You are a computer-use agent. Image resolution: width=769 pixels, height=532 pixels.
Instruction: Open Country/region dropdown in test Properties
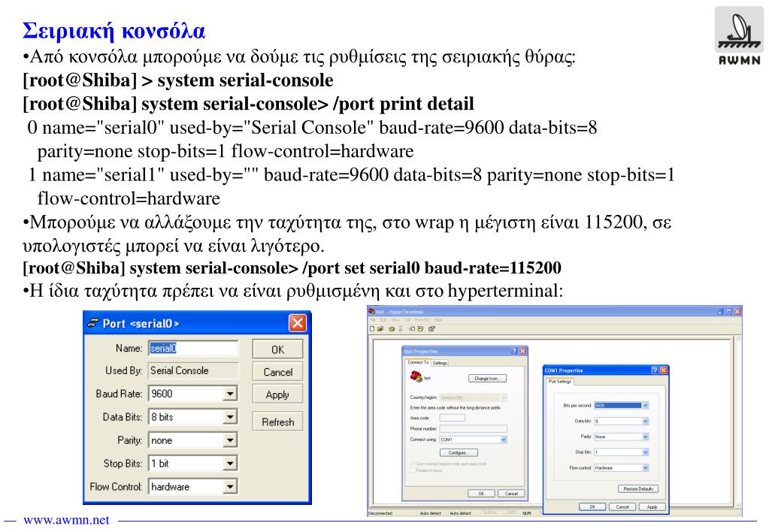(x=503, y=397)
